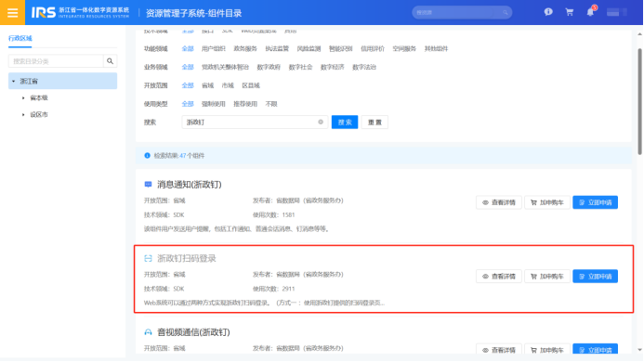644x362 pixels.
Task: Switch to the 行政区域 tab
Action: 20,38
